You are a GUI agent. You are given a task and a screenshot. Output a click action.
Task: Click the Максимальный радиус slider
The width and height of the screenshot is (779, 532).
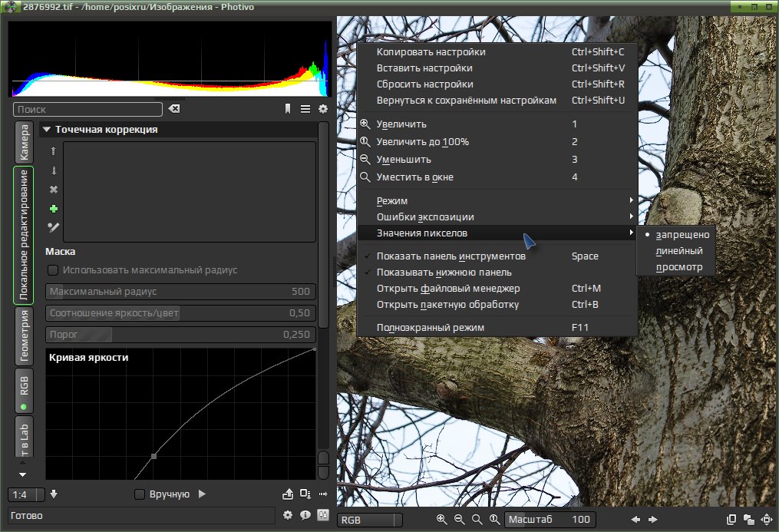[181, 292]
